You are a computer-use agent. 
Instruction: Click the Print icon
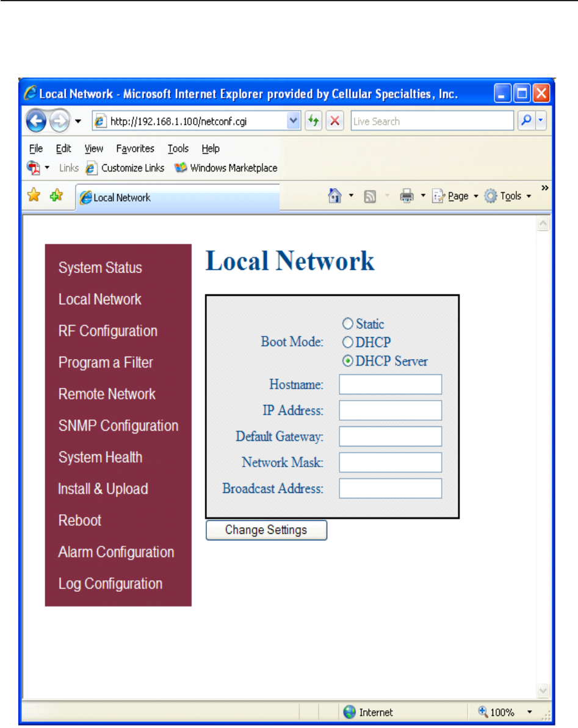click(x=407, y=196)
